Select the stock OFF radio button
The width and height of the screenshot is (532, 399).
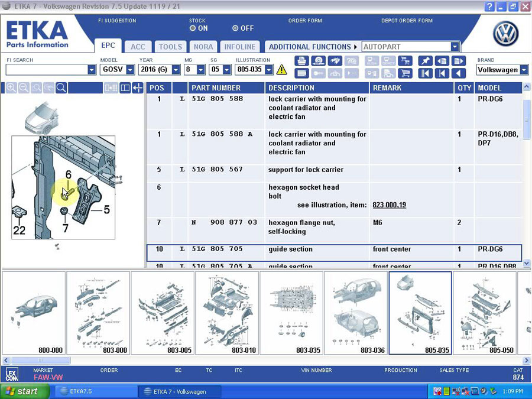(235, 28)
